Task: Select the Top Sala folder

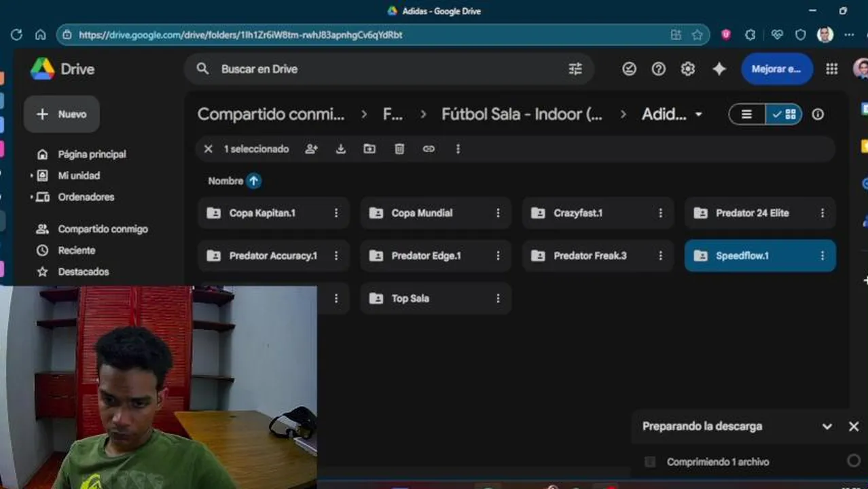Action: click(x=435, y=298)
